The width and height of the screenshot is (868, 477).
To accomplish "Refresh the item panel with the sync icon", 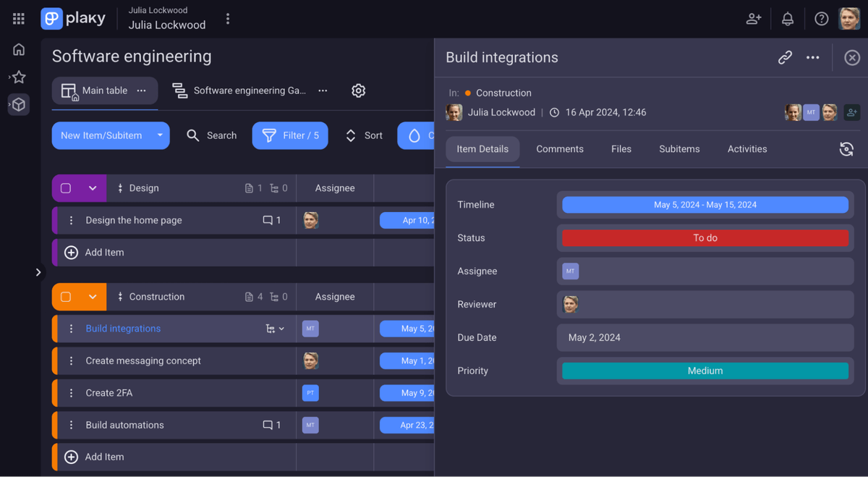I will point(846,149).
